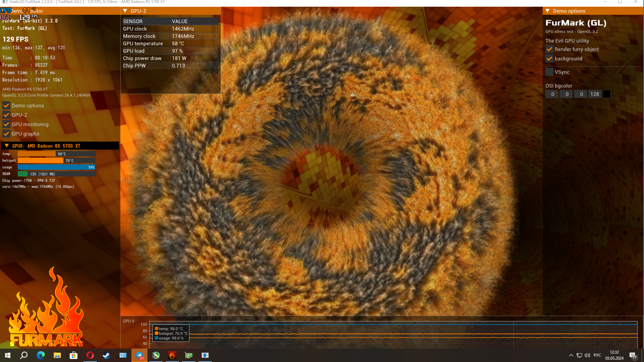Disable the GPU monitoring checkbox
This screenshot has height=362, width=644.
click(6, 124)
